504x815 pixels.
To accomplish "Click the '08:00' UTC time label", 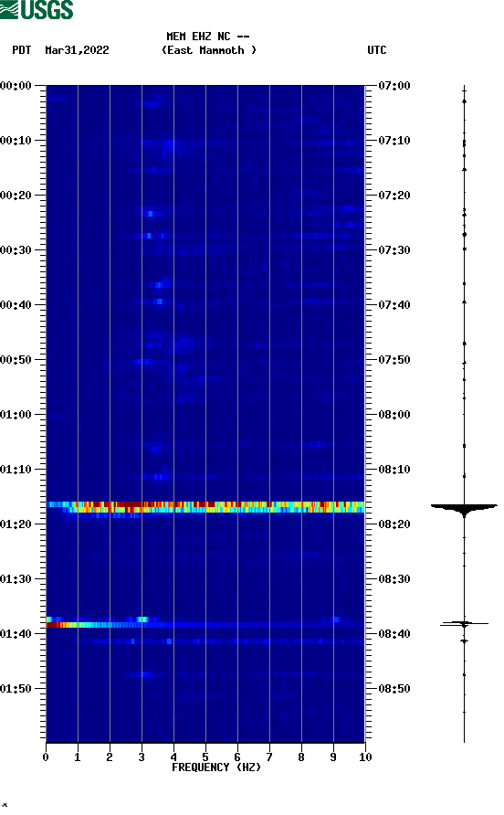I will coord(394,415).
